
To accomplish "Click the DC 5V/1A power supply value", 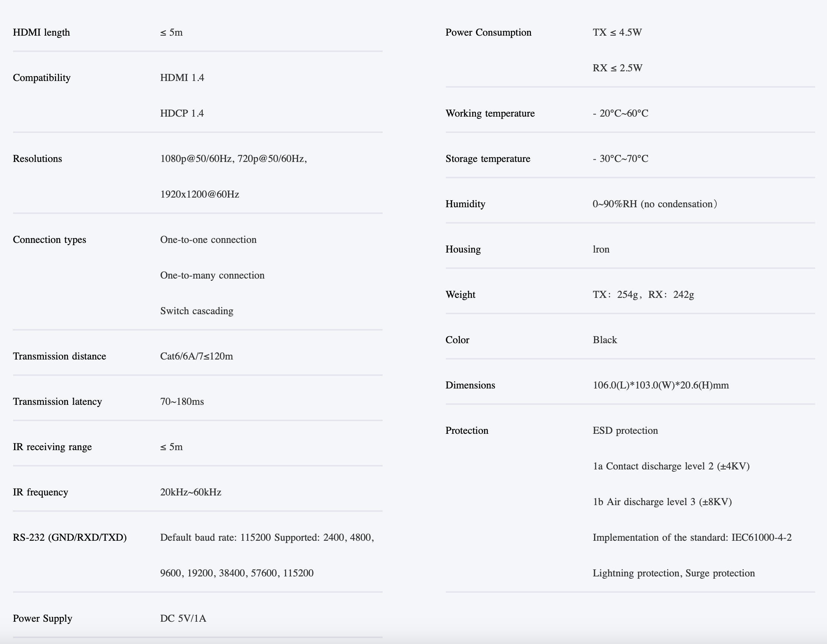I will click(183, 619).
